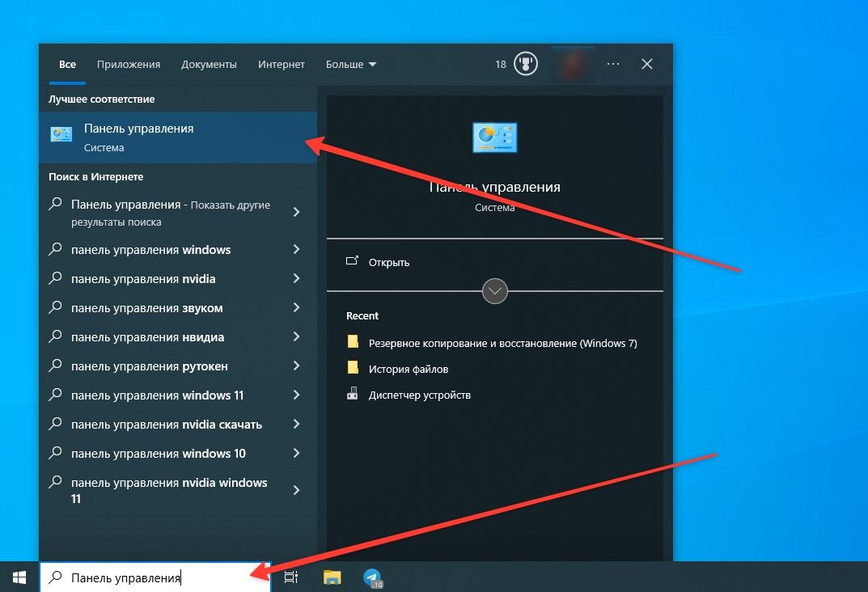Image resolution: width=868 pixels, height=592 pixels.
Task: Switch to the Документы tab
Action: click(209, 64)
